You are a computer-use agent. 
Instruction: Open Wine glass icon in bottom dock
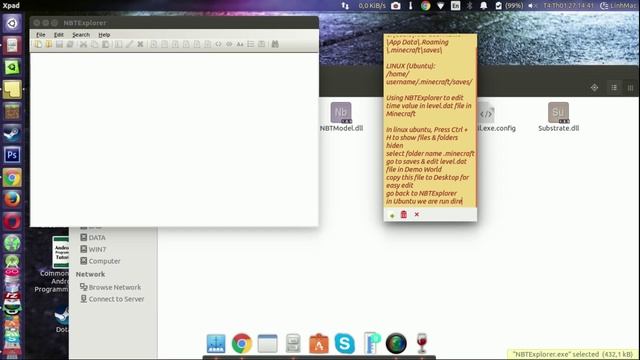tap(422, 343)
